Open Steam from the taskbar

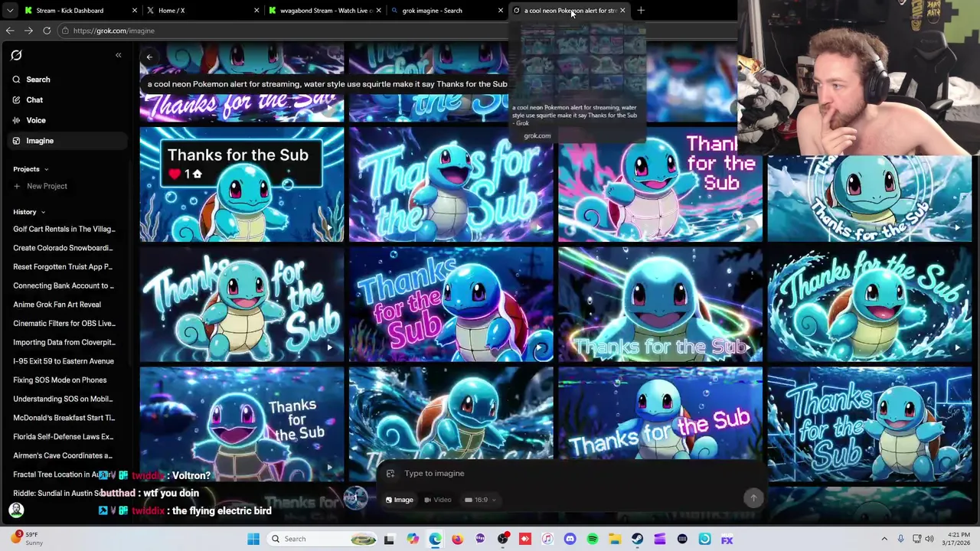[637, 539]
